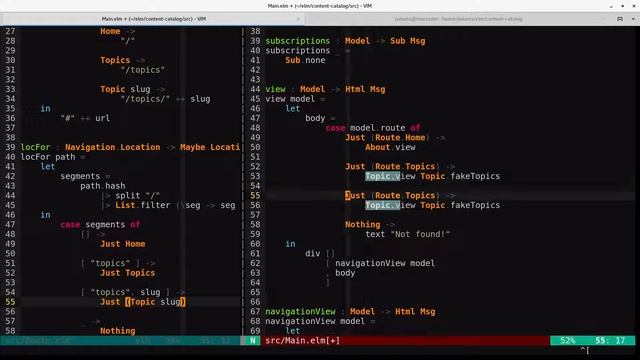Click the "/topics" string on left line 31
This screenshot has height=360, width=640.
coord(143,70)
